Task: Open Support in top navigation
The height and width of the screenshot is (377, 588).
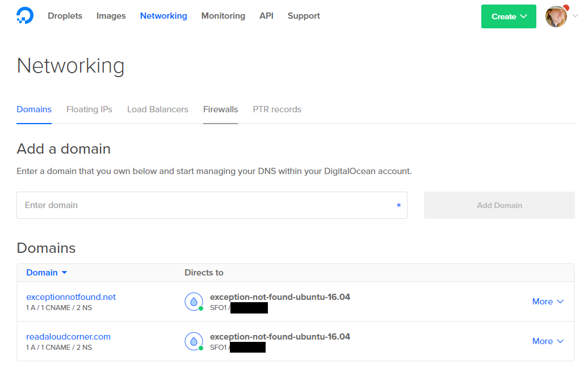Action: pos(304,16)
